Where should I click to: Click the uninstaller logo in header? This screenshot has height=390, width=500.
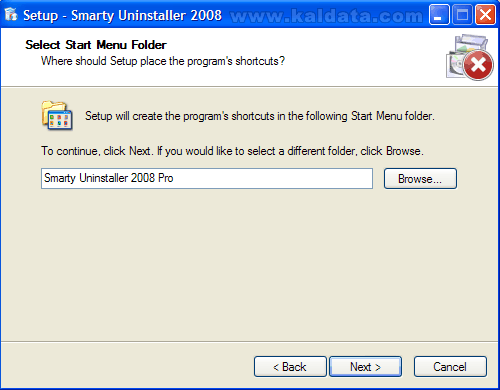click(470, 57)
